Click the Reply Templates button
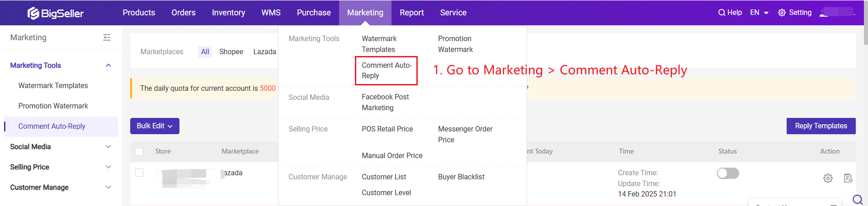Image resolution: width=868 pixels, height=206 pixels. pos(821,126)
